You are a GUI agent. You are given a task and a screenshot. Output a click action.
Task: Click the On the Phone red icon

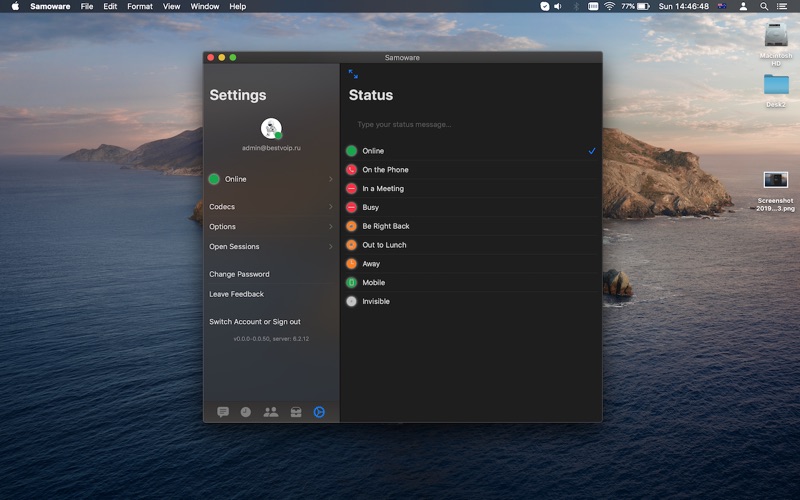[351, 169]
